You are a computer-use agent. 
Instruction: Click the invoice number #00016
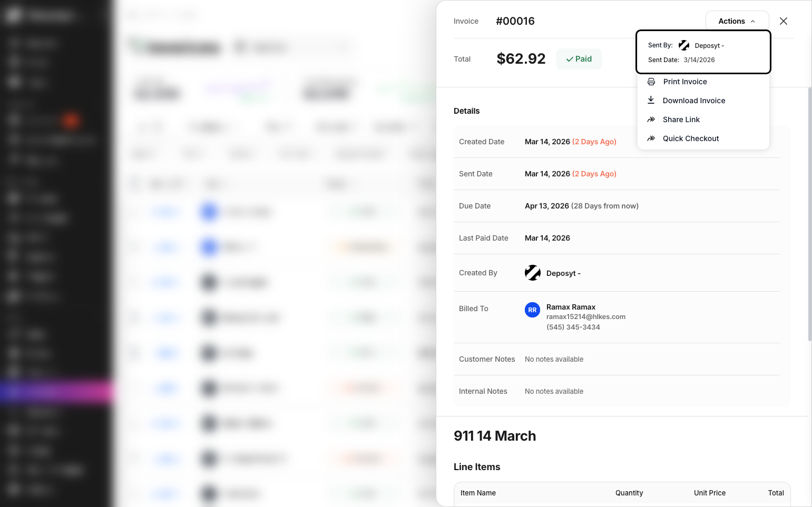click(x=515, y=21)
